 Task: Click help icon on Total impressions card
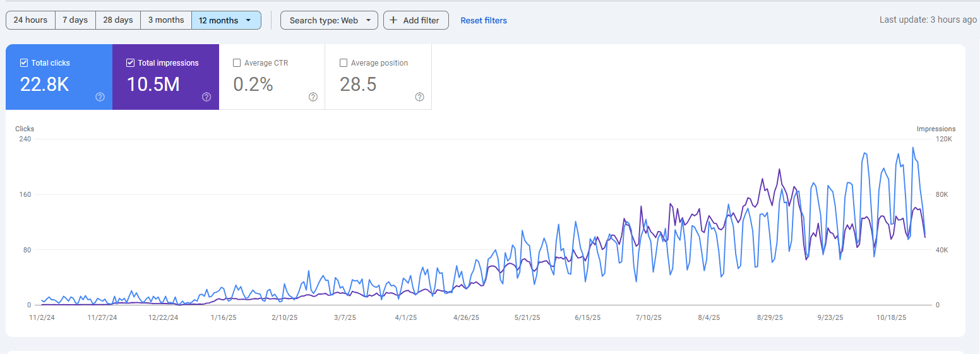point(206,97)
